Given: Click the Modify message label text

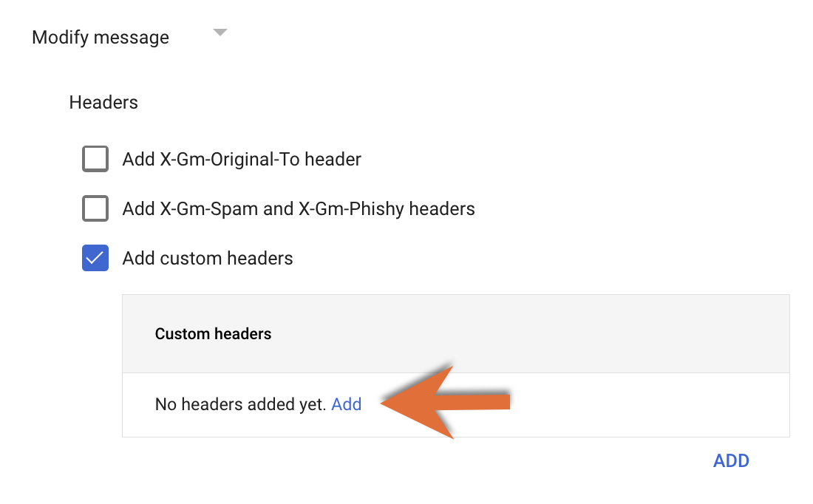Looking at the screenshot, I should [101, 38].
